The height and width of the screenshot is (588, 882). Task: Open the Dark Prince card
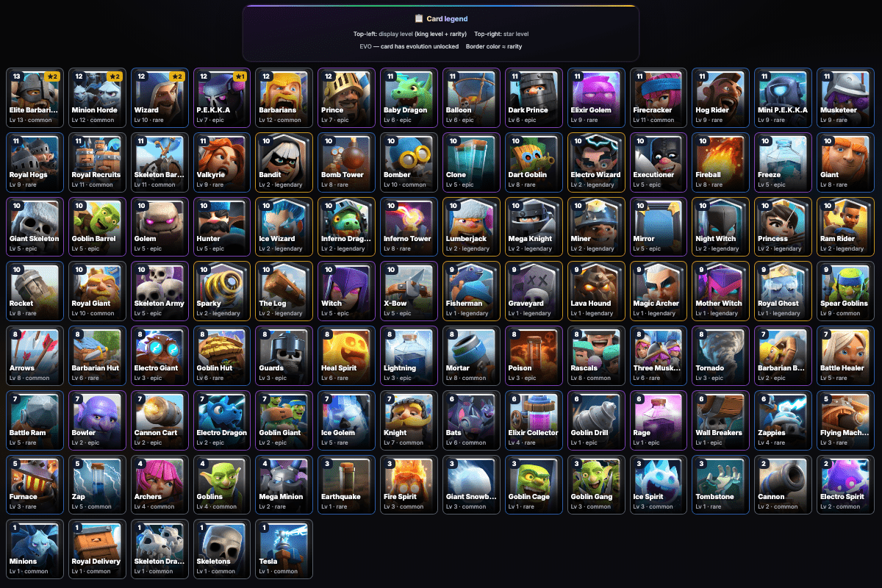(534, 98)
